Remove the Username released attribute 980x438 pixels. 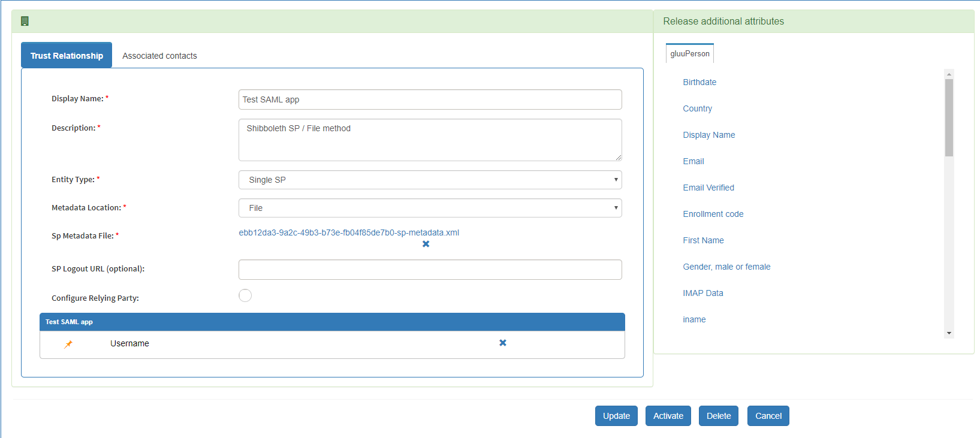click(x=503, y=343)
